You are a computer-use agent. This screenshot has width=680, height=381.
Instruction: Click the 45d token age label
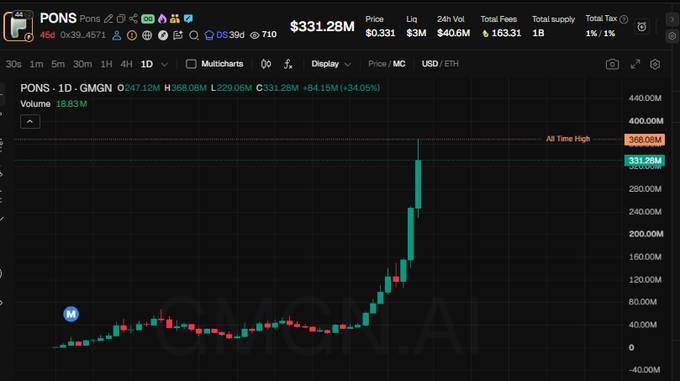pos(47,35)
